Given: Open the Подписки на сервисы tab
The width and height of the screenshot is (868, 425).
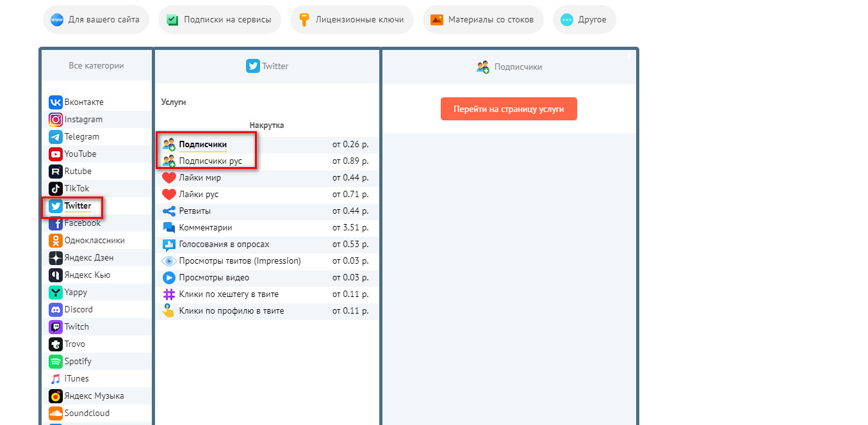Looking at the screenshot, I should 220,20.
